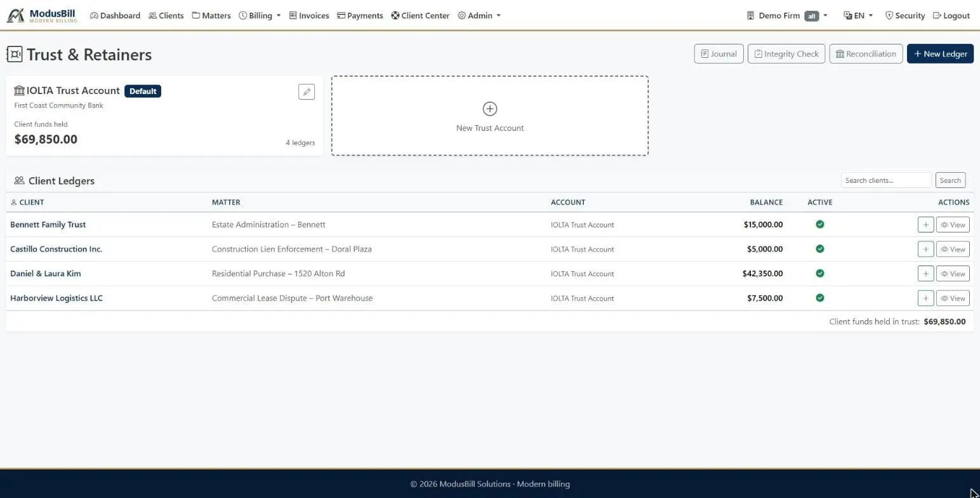
Task: Navigate to Matters
Action: point(211,15)
